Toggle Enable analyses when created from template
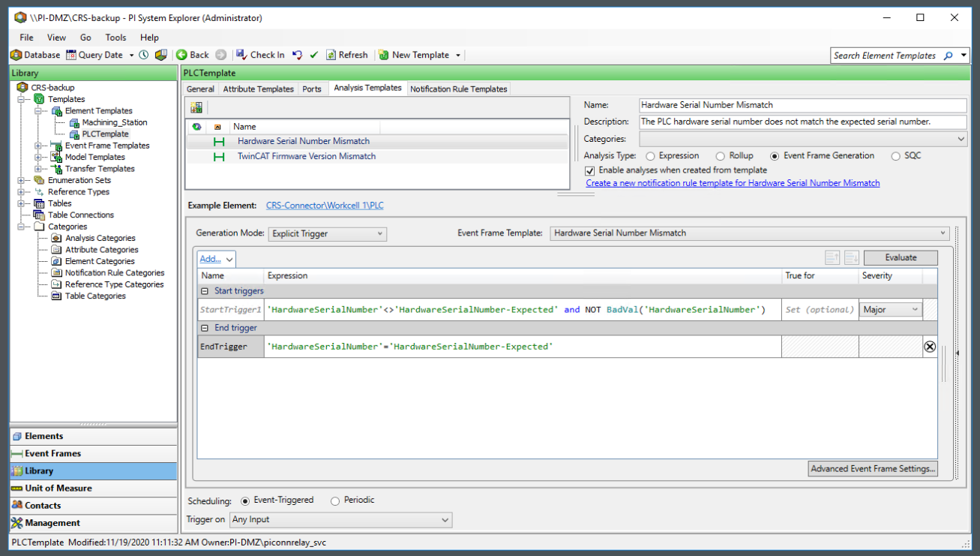Viewport: 980px width, 556px height. pyautogui.click(x=589, y=170)
